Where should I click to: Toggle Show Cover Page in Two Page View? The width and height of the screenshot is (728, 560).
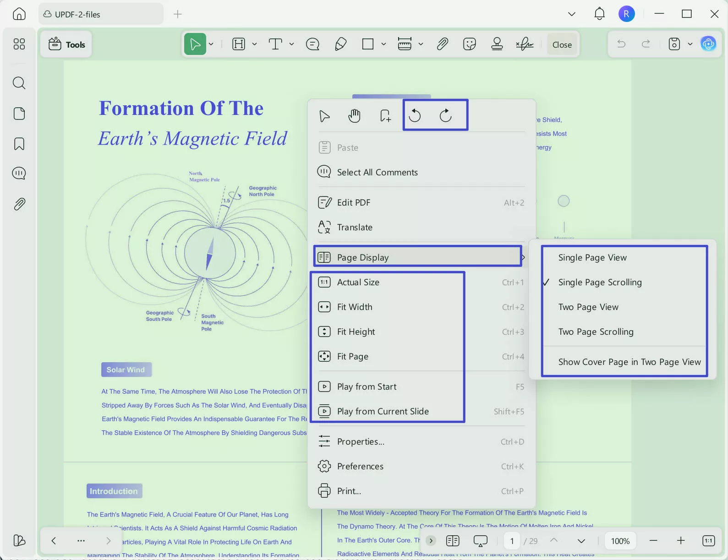629,362
